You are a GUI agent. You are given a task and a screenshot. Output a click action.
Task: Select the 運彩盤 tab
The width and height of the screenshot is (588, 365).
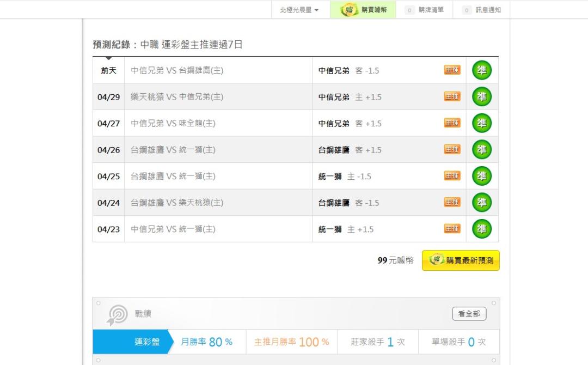(133, 342)
